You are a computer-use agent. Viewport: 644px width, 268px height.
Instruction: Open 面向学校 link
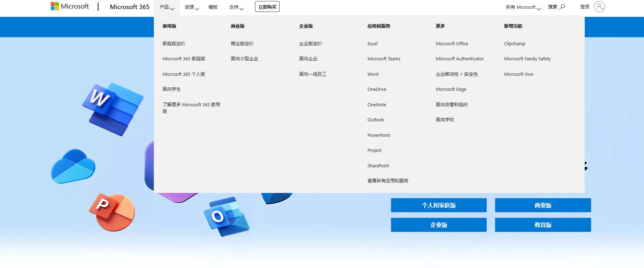tap(445, 120)
